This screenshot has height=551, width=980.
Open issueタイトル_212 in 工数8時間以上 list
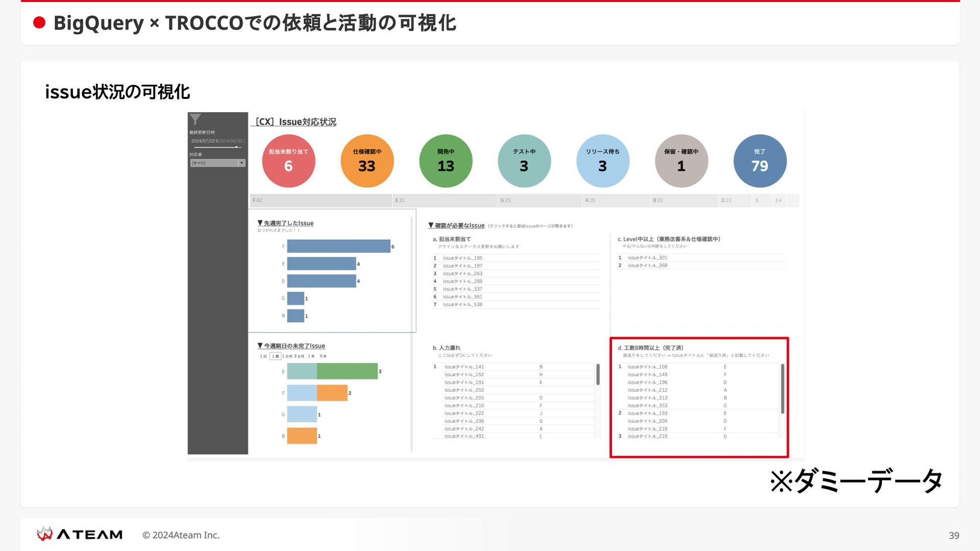[647, 390]
